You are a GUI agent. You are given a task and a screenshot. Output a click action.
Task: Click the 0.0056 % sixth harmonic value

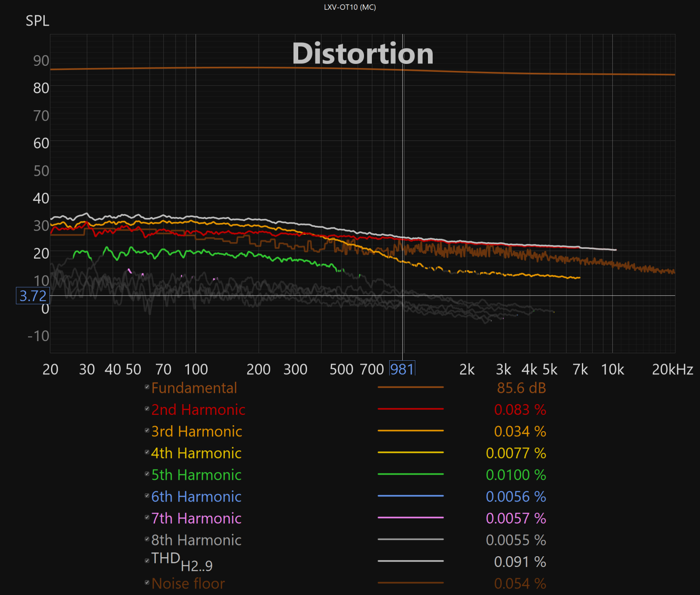coord(516,497)
